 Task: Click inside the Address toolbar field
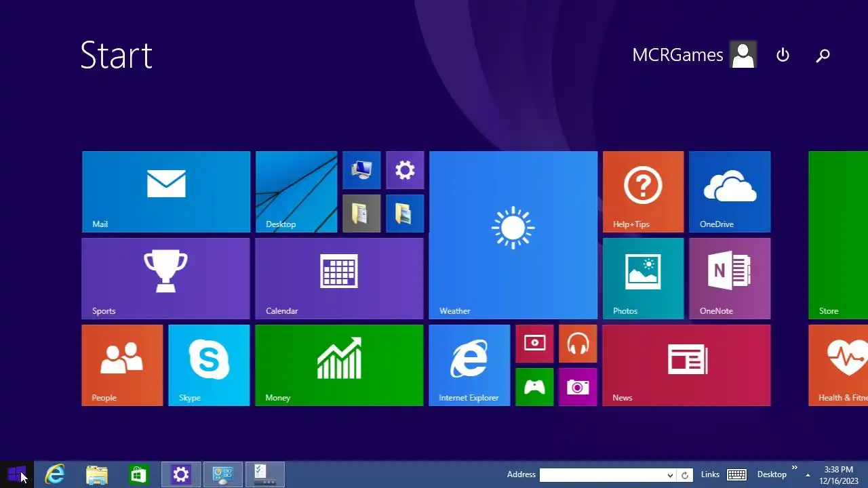(x=602, y=475)
